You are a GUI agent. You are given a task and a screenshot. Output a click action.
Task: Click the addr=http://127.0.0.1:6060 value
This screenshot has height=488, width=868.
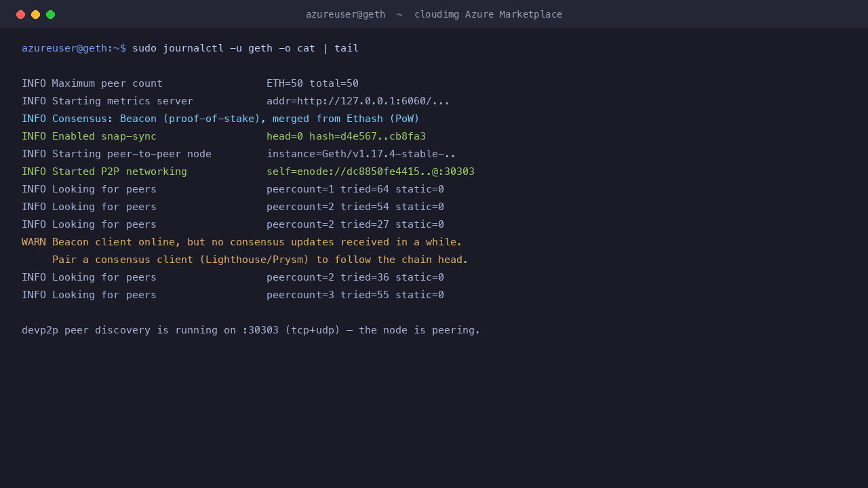click(x=358, y=101)
